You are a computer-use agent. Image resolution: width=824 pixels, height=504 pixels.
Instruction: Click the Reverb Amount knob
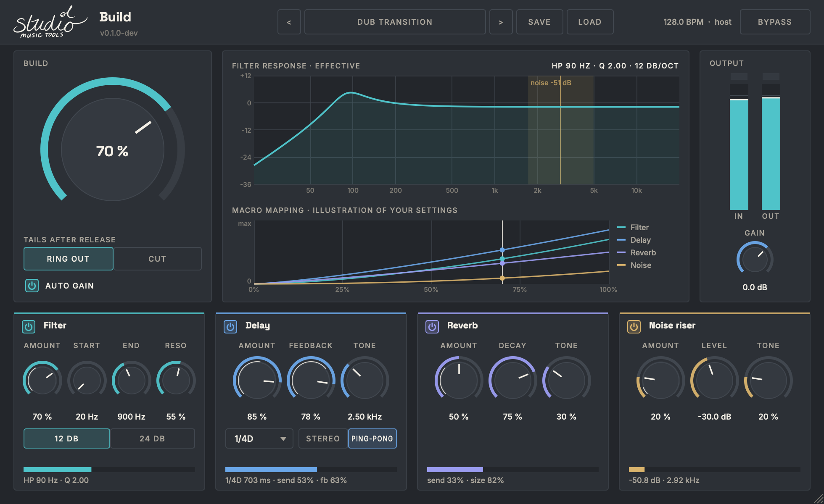(x=459, y=380)
